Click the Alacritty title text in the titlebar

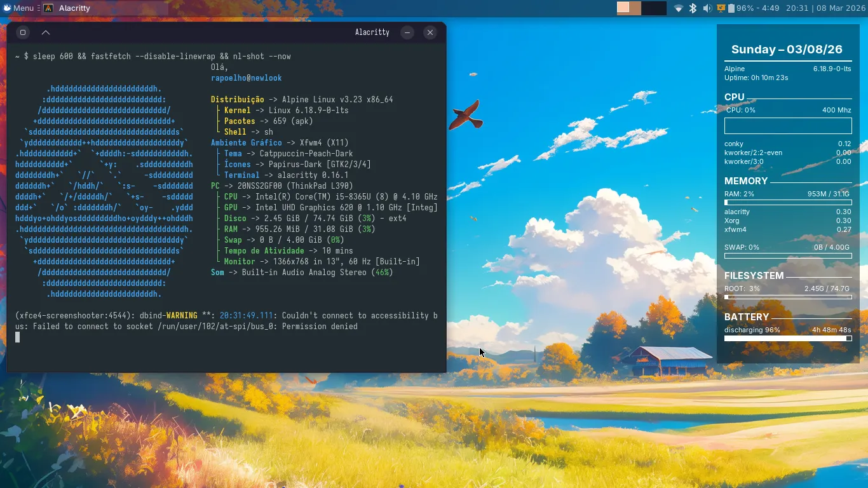(372, 32)
